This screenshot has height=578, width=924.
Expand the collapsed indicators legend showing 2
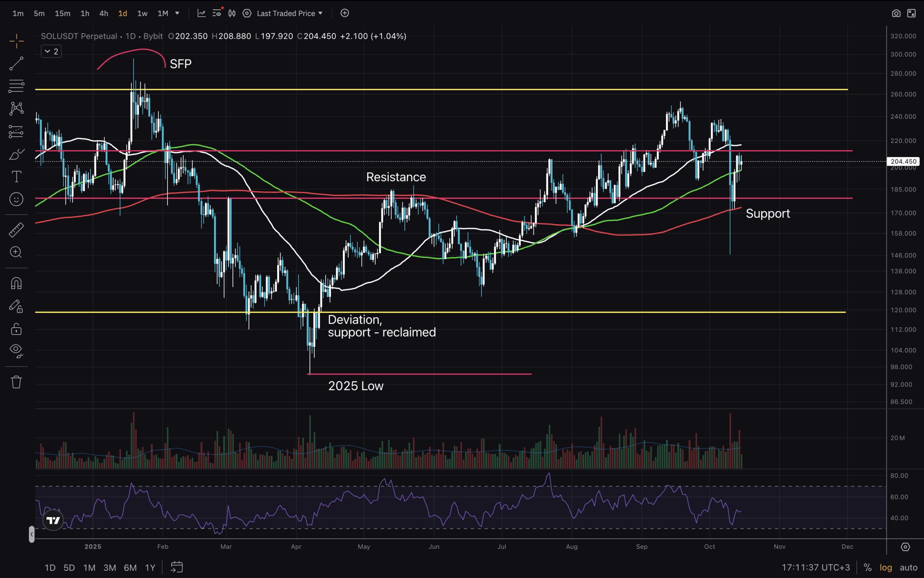(x=51, y=51)
